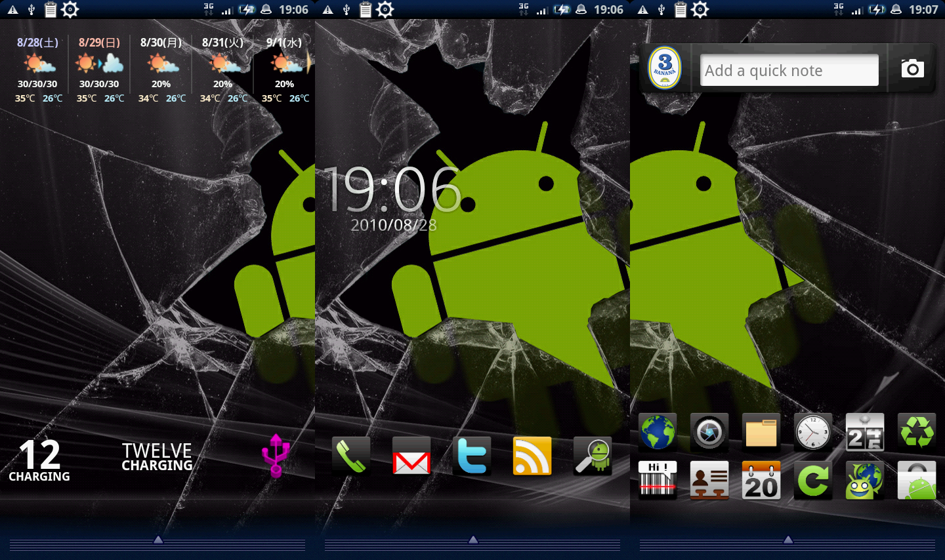
Task: Open the analog clock app
Action: (813, 432)
